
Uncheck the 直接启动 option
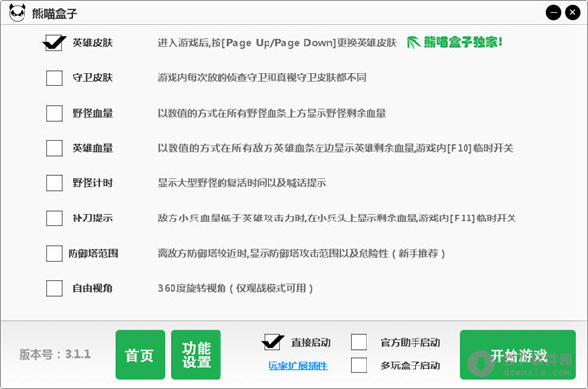272,342
